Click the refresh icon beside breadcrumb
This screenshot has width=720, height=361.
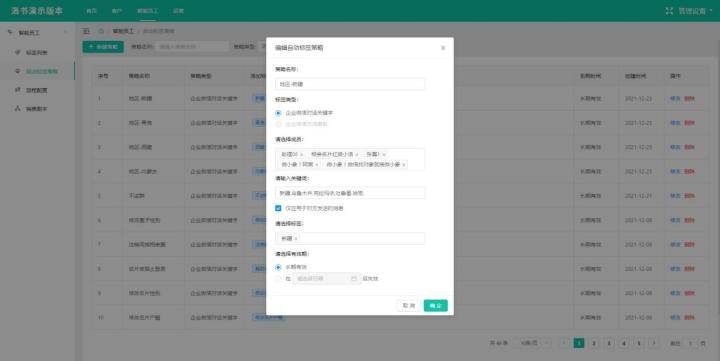(101, 31)
